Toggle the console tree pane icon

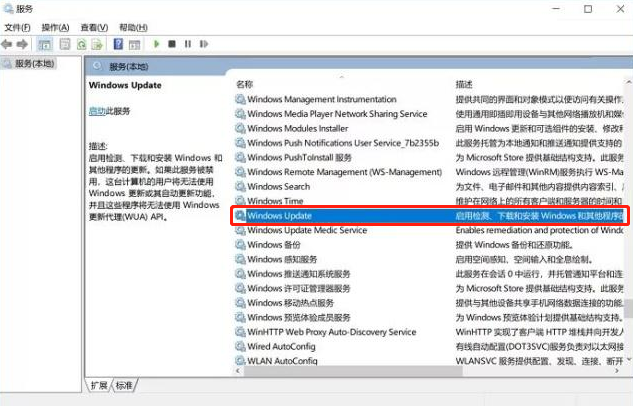click(x=45, y=44)
